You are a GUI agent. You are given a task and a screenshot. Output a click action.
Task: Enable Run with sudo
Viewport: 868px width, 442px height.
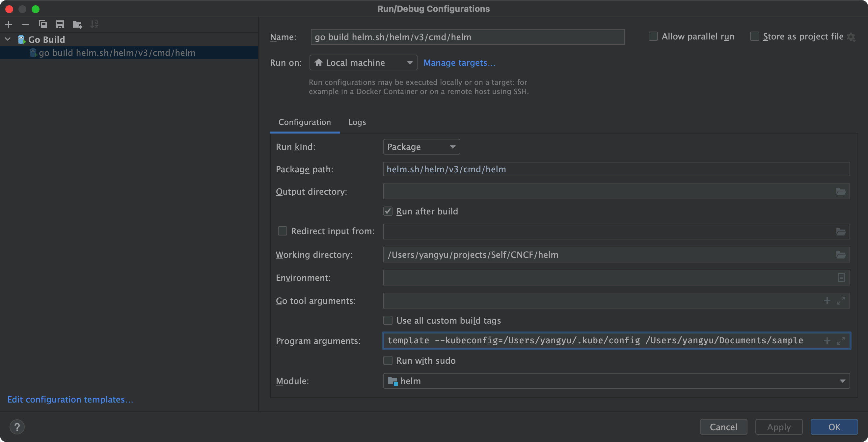pos(388,360)
